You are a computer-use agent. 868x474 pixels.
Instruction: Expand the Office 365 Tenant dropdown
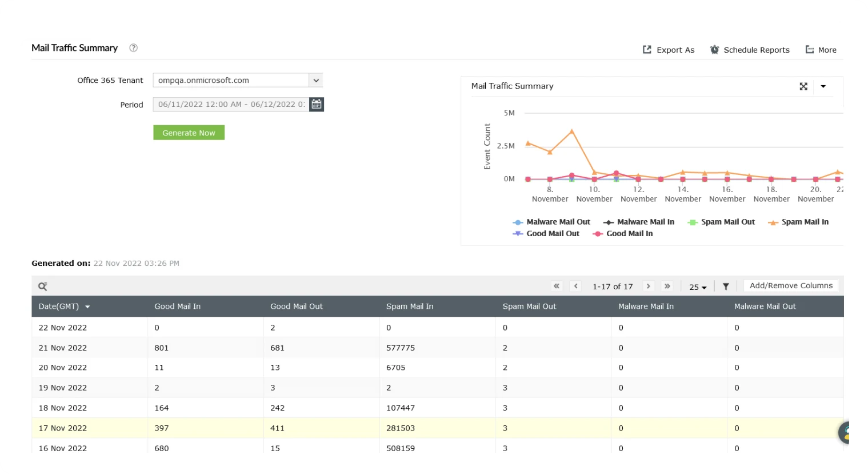[316, 80]
